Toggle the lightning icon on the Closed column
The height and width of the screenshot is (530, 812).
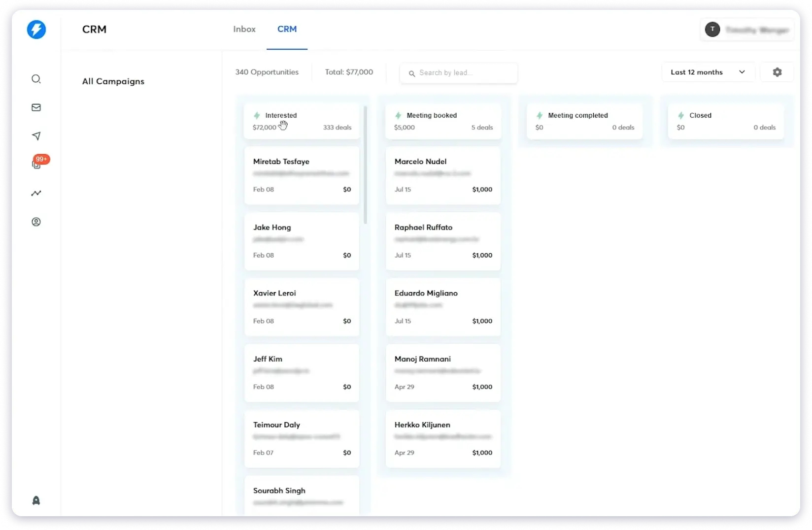pyautogui.click(x=681, y=115)
